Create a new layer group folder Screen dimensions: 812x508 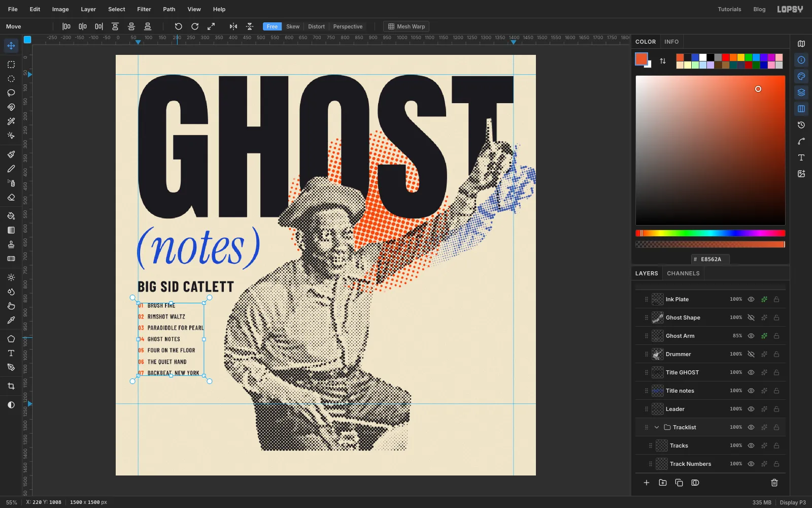click(663, 483)
